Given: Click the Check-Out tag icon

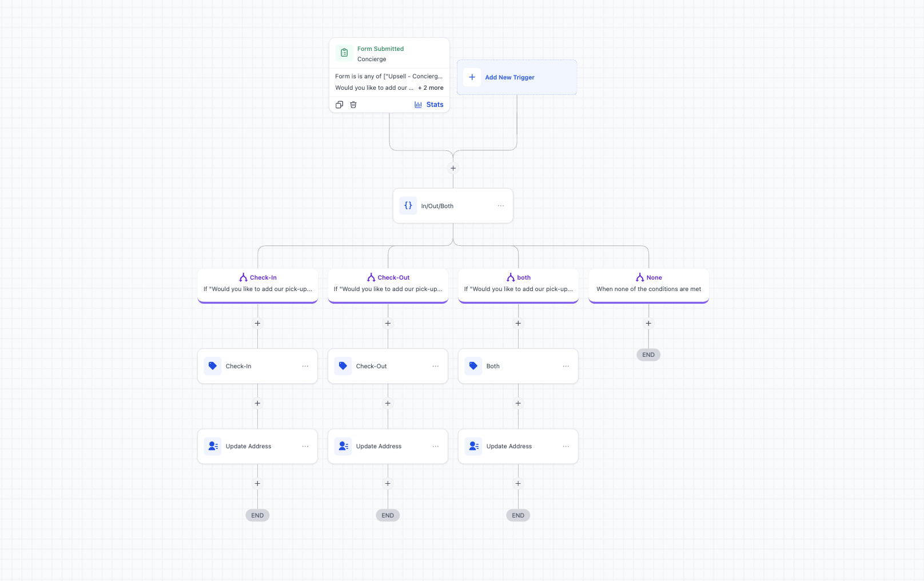Looking at the screenshot, I should pyautogui.click(x=343, y=366).
